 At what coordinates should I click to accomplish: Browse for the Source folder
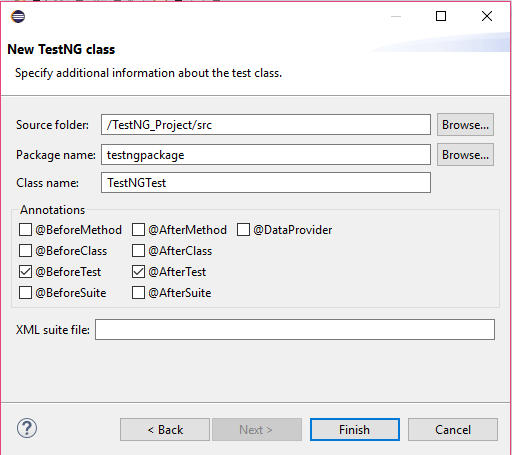[465, 125]
